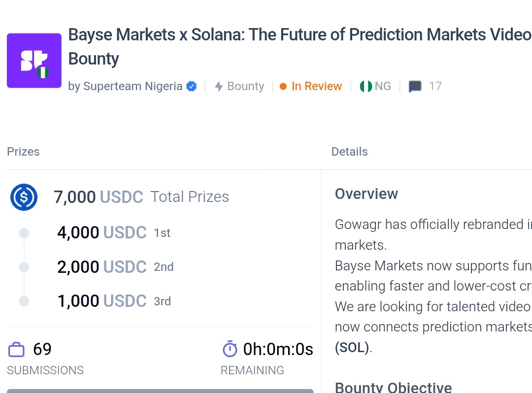Image resolution: width=532 pixels, height=393 pixels.
Task: Click the In Review status label
Action: (316, 86)
